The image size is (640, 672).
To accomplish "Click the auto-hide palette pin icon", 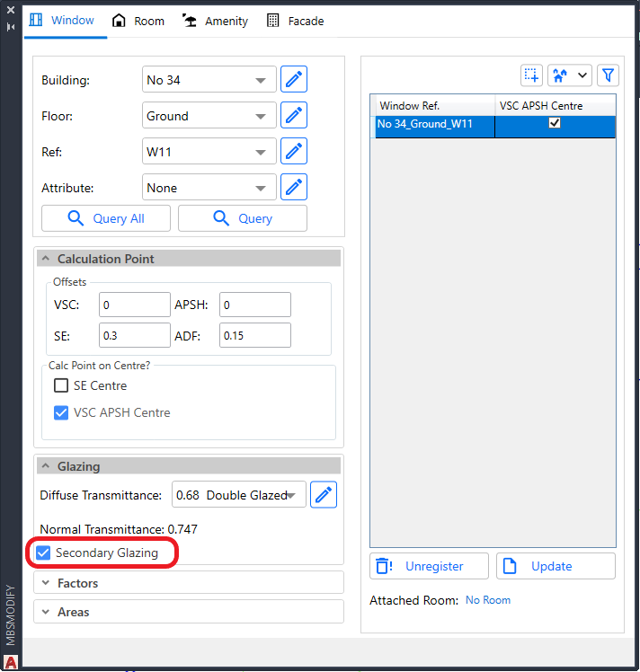I will pos(11,27).
